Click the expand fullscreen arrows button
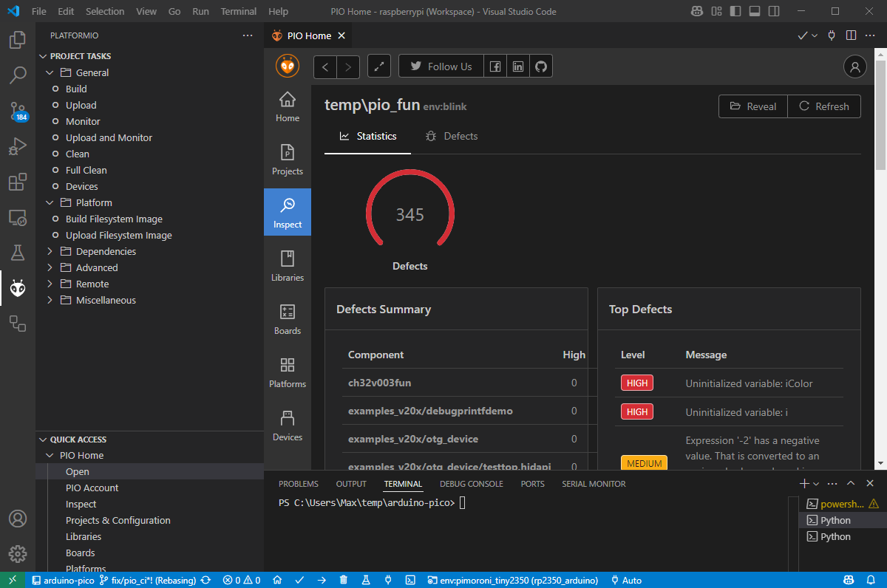Viewport: 887px width, 588px height. tap(379, 66)
